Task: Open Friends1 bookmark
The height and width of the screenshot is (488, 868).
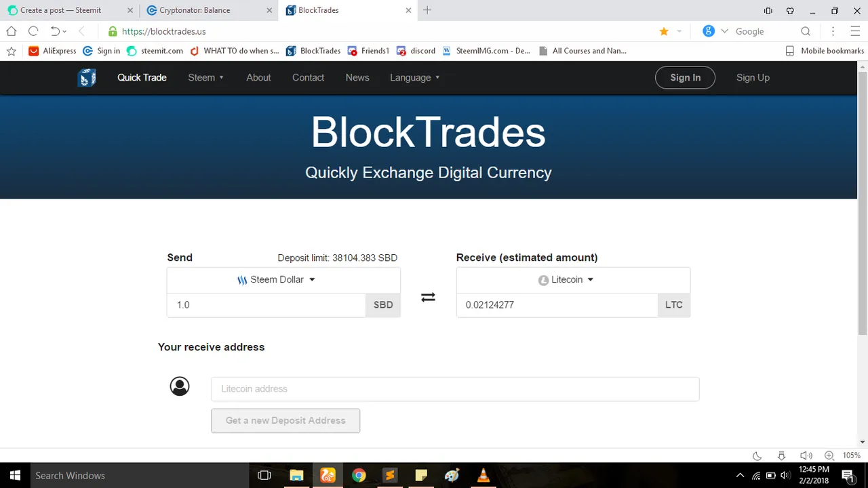Action: [x=368, y=51]
